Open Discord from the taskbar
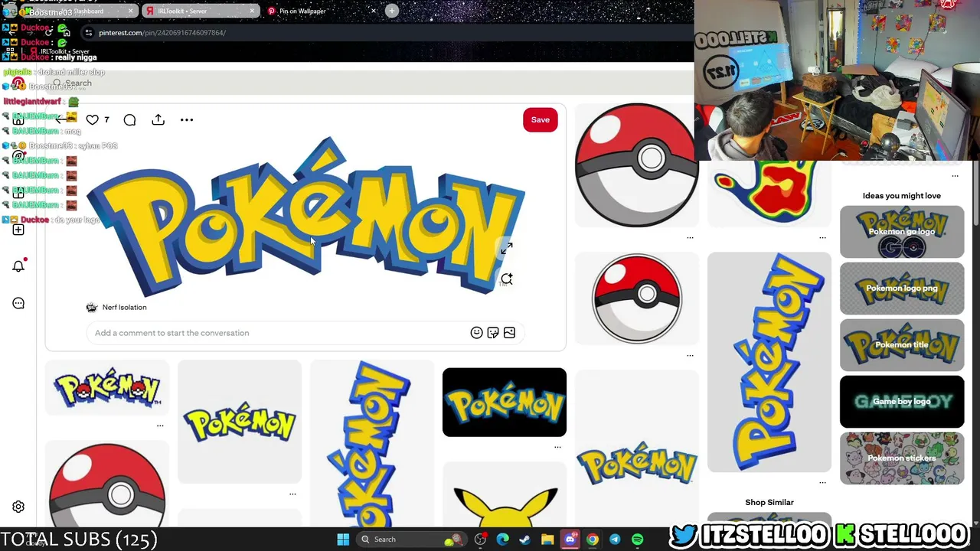980x551 pixels. tap(570, 540)
